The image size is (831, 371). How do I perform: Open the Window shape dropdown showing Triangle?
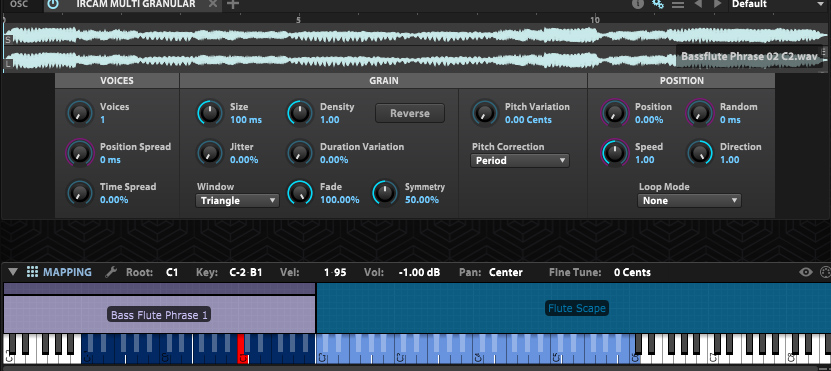click(x=237, y=201)
